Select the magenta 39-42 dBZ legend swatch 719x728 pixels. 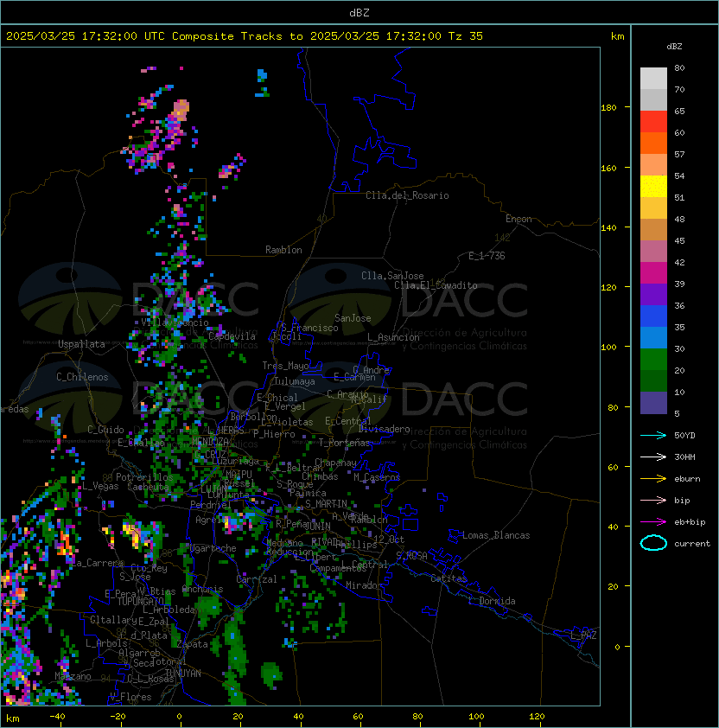pos(653,273)
